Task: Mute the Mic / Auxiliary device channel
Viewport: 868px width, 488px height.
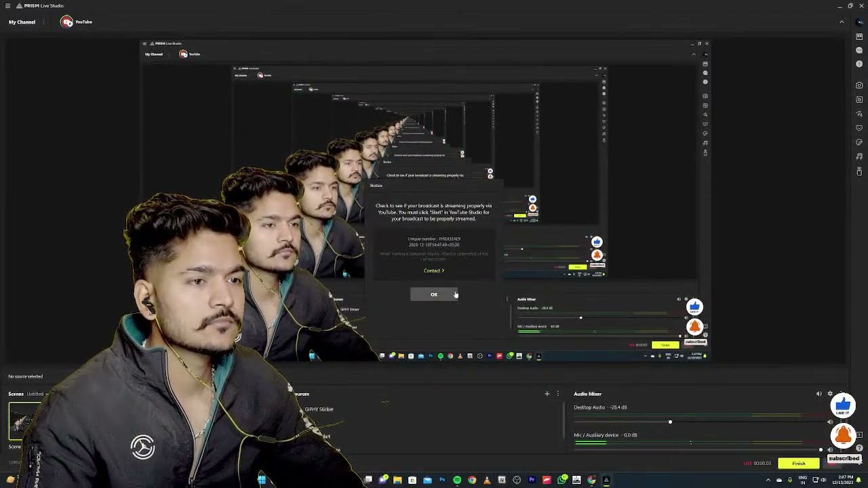Action: tap(830, 449)
